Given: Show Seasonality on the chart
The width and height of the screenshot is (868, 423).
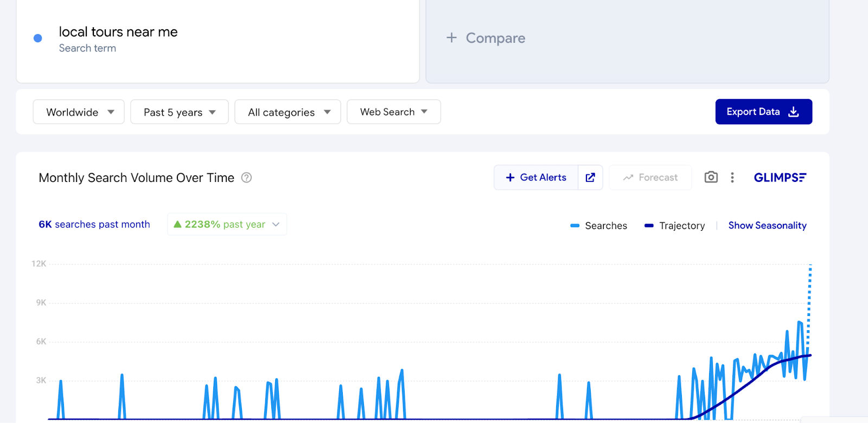Looking at the screenshot, I should tap(767, 225).
